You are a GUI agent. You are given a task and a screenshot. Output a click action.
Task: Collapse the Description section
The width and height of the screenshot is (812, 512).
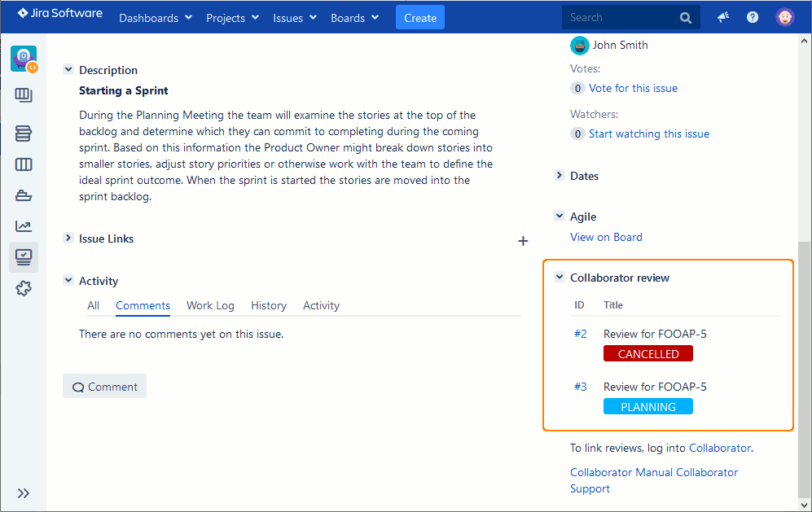68,70
